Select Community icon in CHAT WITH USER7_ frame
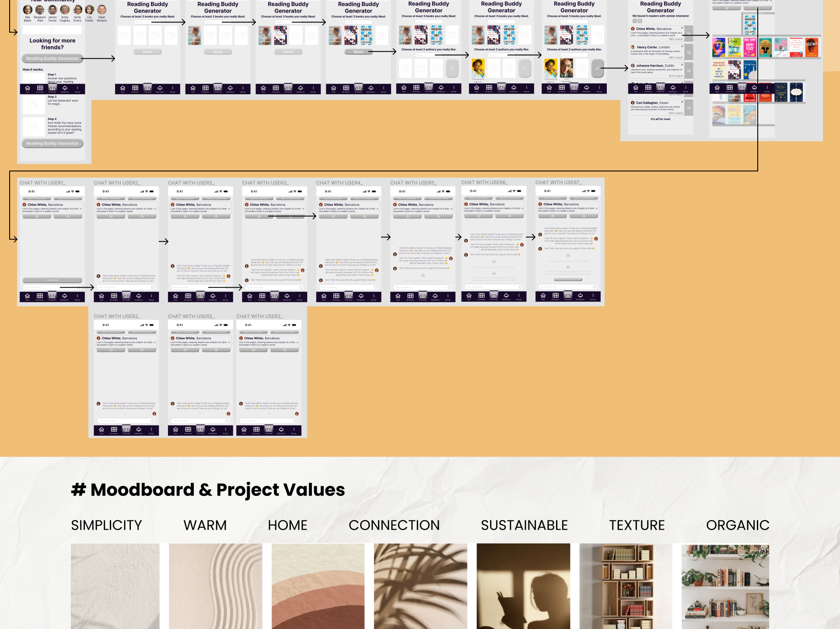This screenshot has height=629, width=840. 568,296
